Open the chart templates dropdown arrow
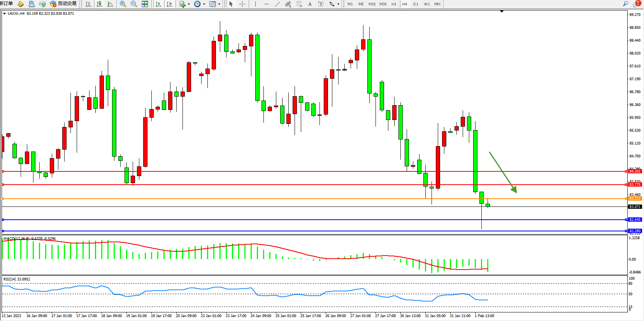Screen dimensions: 644x321 (219, 4)
